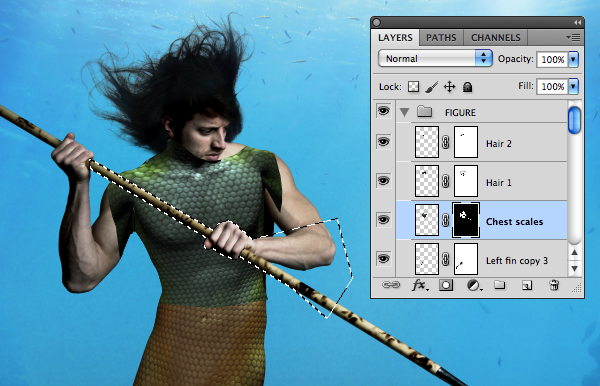The image size is (600, 386).
Task: Select the FIGURE group name
Action: [460, 112]
